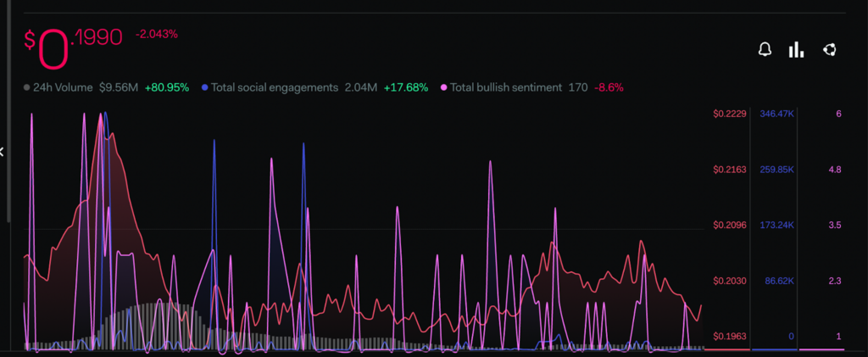Click the 259.85K engagements axis label
868x357 pixels.
tap(777, 170)
